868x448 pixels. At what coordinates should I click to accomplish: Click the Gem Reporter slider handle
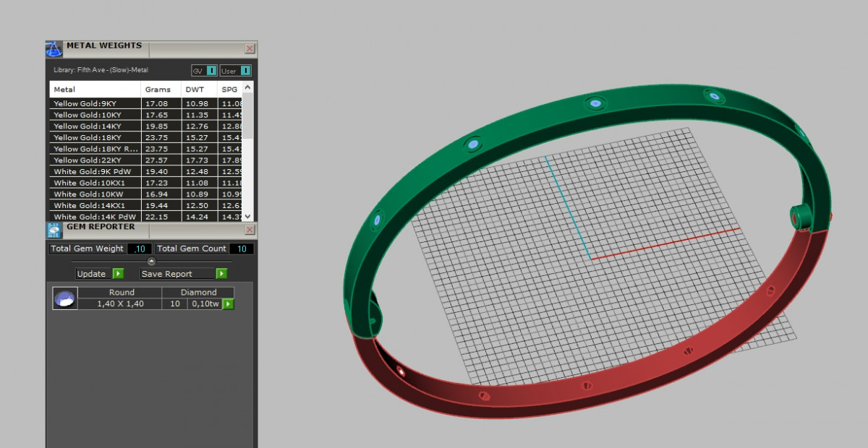tap(151, 261)
